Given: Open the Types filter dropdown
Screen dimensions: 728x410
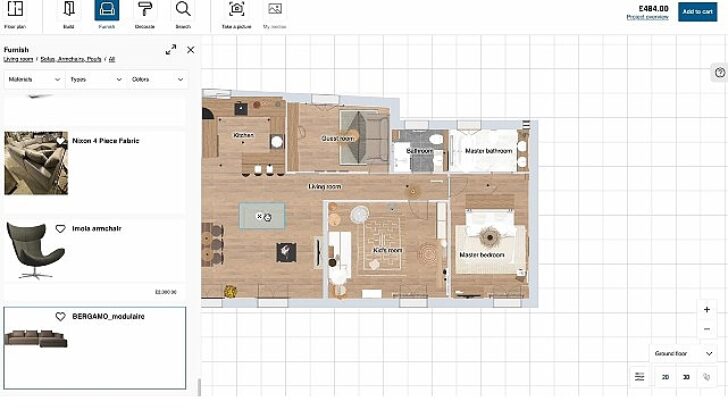Looking at the screenshot, I should (95, 78).
